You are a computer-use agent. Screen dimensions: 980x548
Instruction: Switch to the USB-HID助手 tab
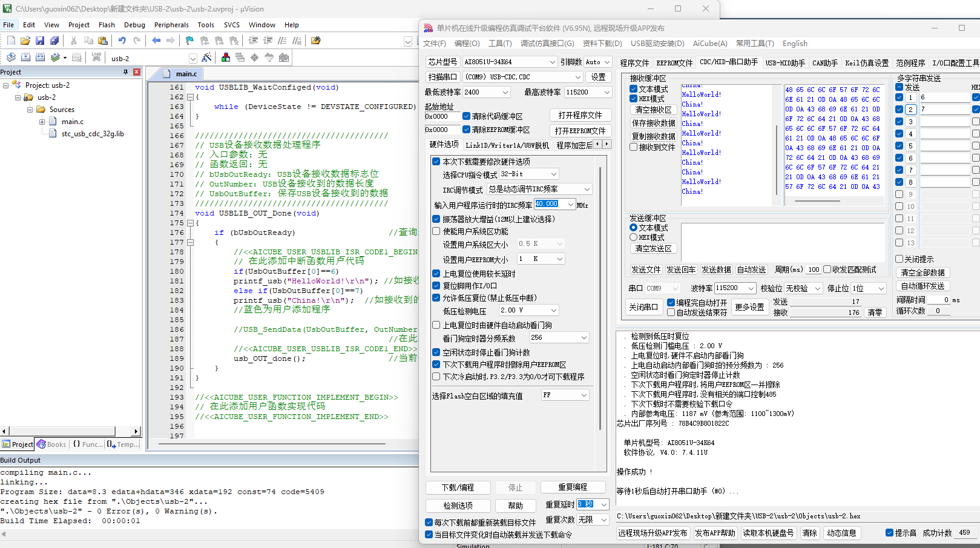(785, 63)
